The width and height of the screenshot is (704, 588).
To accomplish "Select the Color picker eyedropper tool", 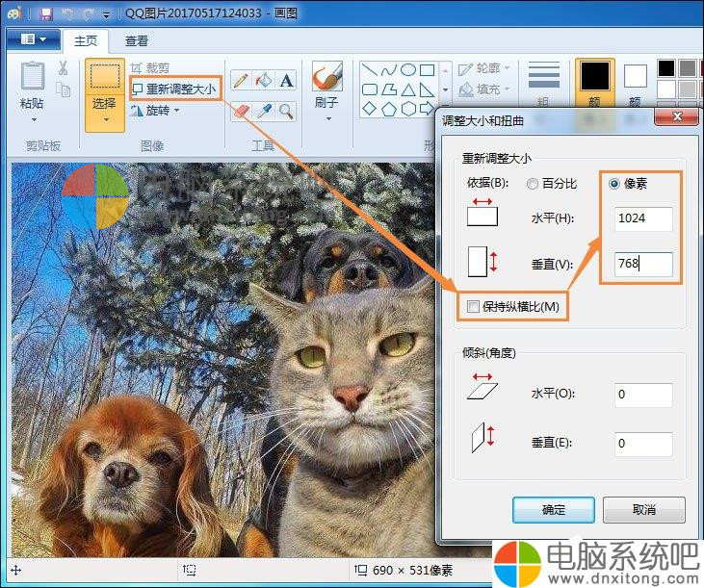I will (x=264, y=111).
